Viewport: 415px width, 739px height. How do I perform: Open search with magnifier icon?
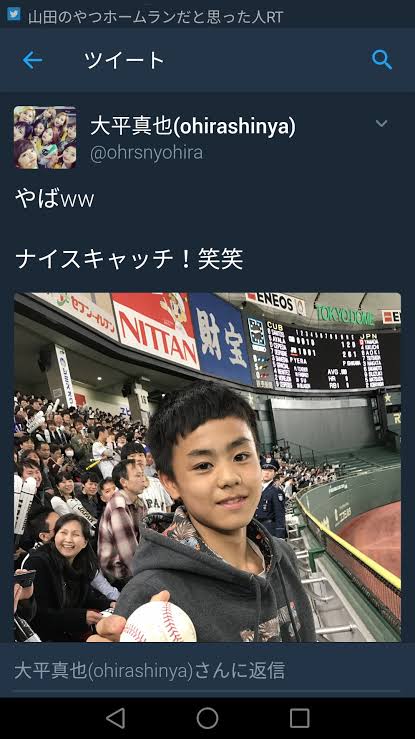tap(382, 60)
